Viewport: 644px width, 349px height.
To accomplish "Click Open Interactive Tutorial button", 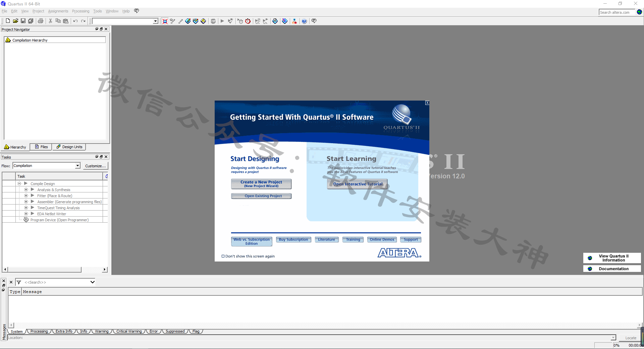I will [358, 184].
